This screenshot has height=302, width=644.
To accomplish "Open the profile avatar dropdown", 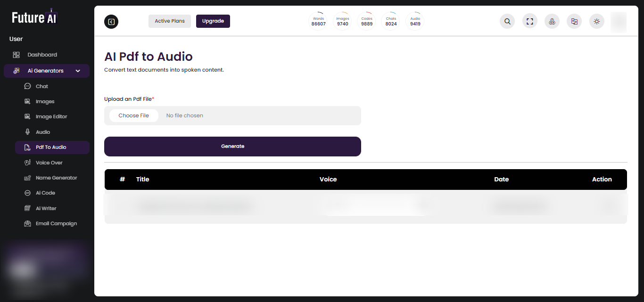I will click(618, 21).
